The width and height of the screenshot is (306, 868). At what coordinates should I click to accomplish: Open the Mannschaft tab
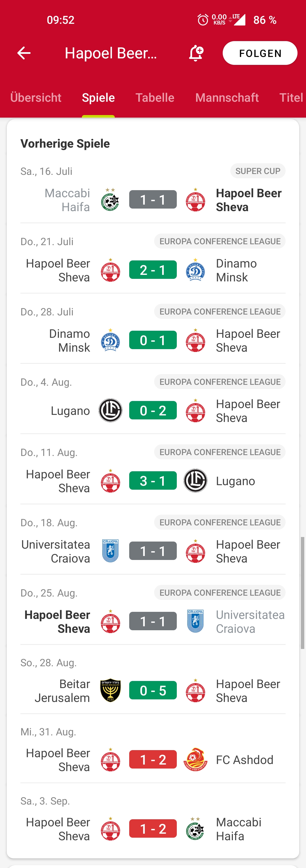pos(227,98)
